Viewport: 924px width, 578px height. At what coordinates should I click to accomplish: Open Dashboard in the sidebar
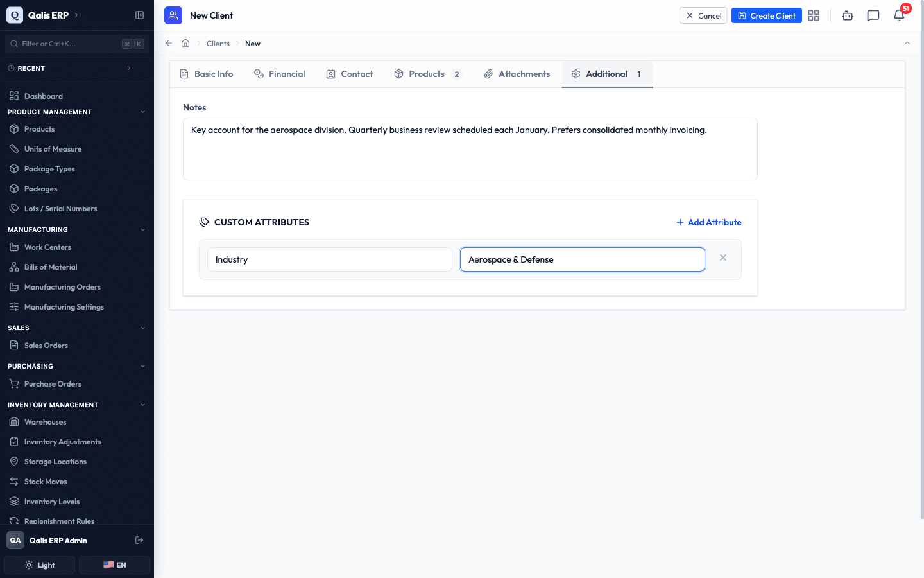[x=77, y=96]
